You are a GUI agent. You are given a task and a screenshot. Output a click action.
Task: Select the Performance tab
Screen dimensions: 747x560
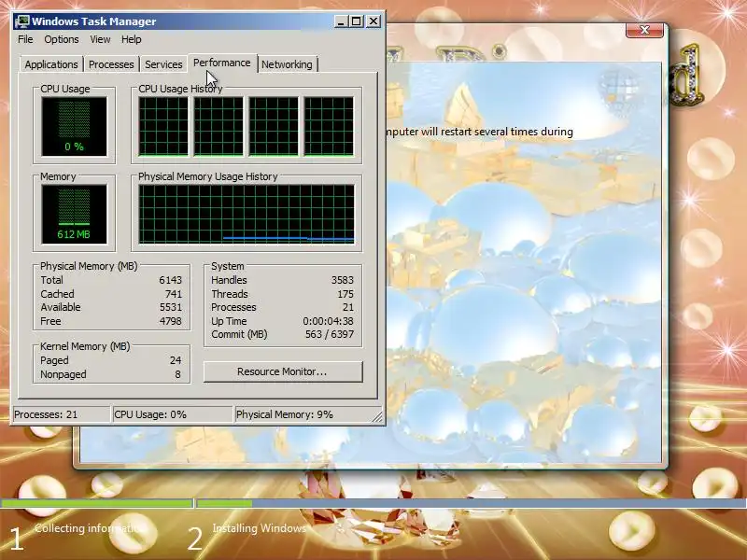click(222, 63)
